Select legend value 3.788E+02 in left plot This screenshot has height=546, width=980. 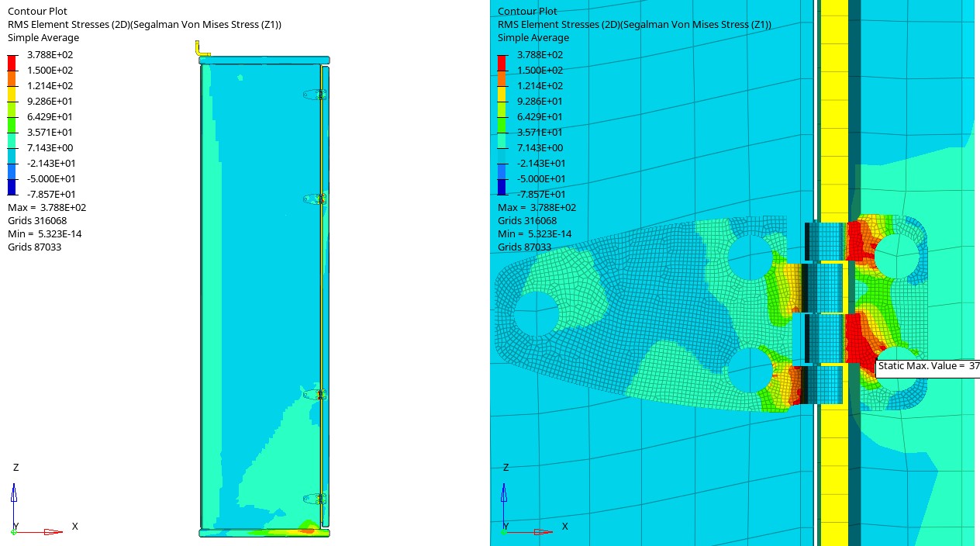click(x=50, y=55)
